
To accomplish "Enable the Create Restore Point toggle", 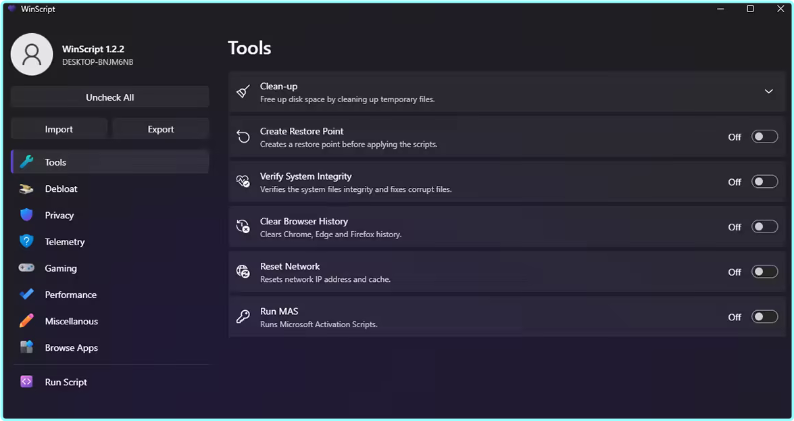I will click(x=764, y=137).
